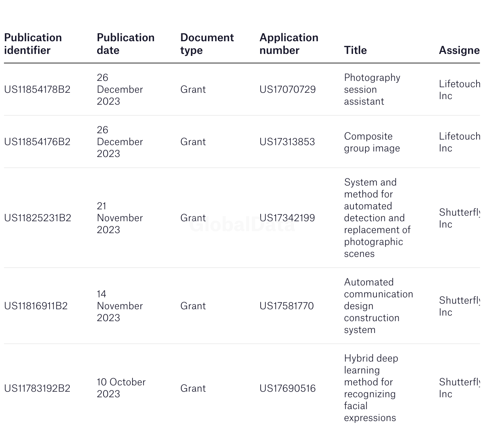Click the 10 October 2023 date cell
Image resolution: width=484 pixels, height=448 pixels.
point(121,388)
